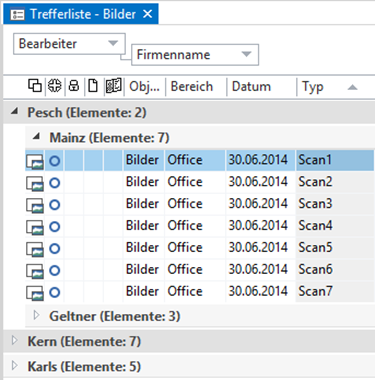The image size is (375, 380).
Task: Select the Scan3 type cell
Action: coord(335,204)
